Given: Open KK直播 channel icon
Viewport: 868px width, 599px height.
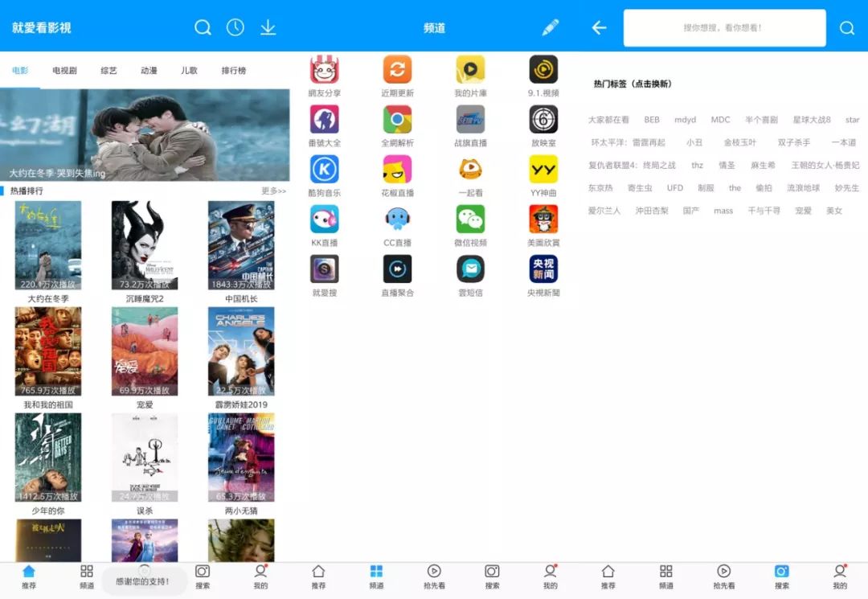Looking at the screenshot, I should click(325, 219).
